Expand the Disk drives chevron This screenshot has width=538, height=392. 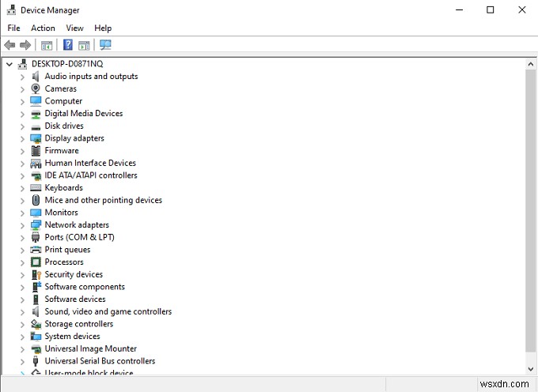(22, 126)
